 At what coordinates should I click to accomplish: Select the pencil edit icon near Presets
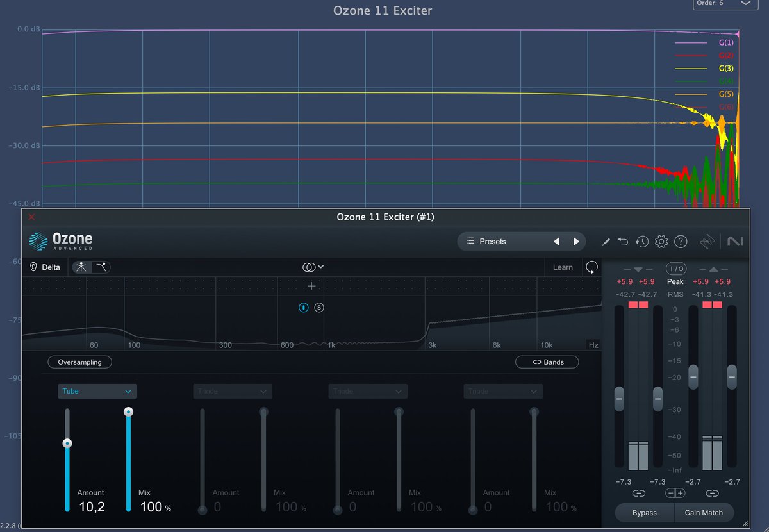(605, 242)
